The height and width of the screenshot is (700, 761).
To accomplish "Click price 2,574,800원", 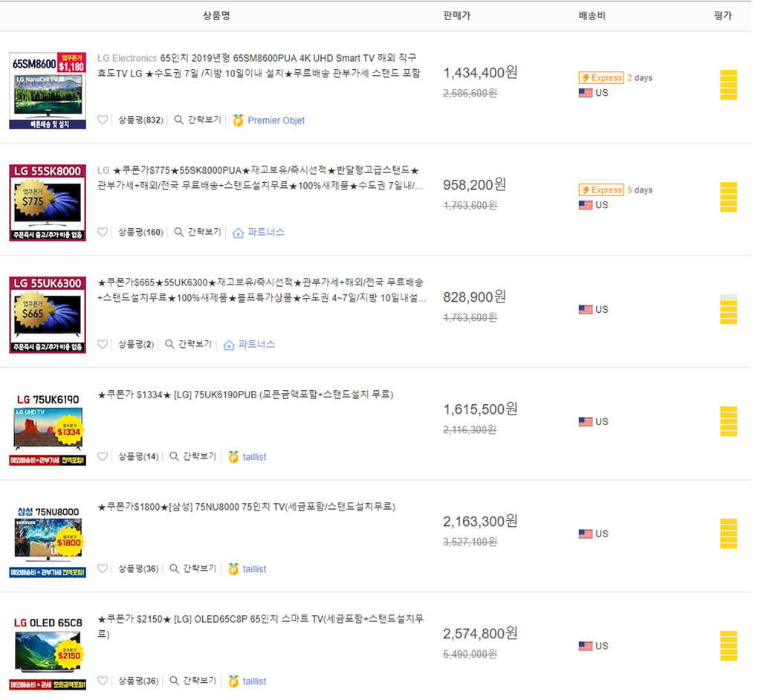I will click(x=481, y=634).
